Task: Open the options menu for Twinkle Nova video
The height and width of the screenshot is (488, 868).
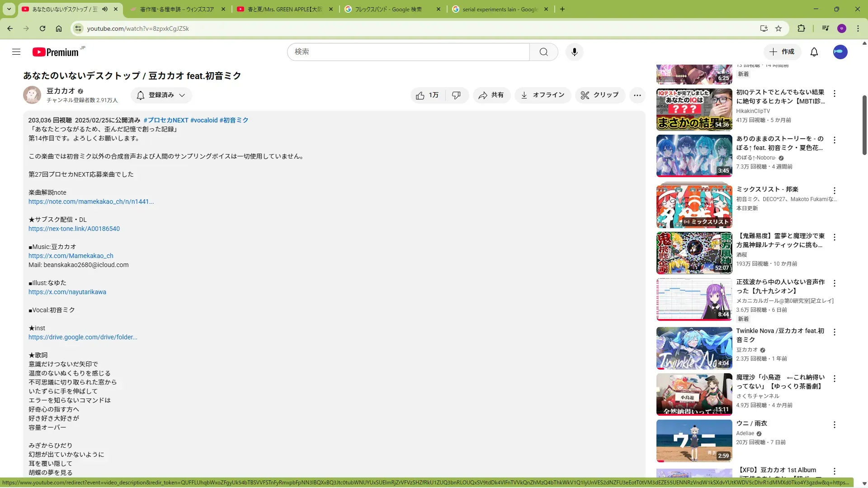Action: pyautogui.click(x=834, y=332)
